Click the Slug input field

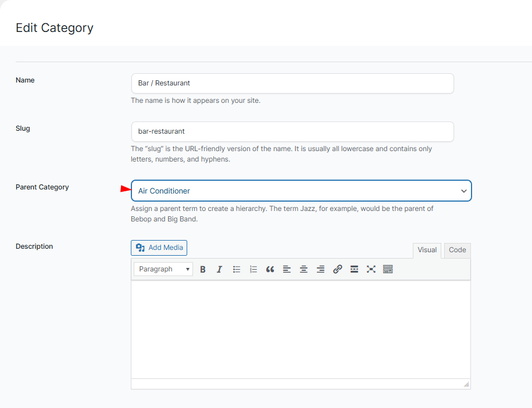tap(292, 131)
